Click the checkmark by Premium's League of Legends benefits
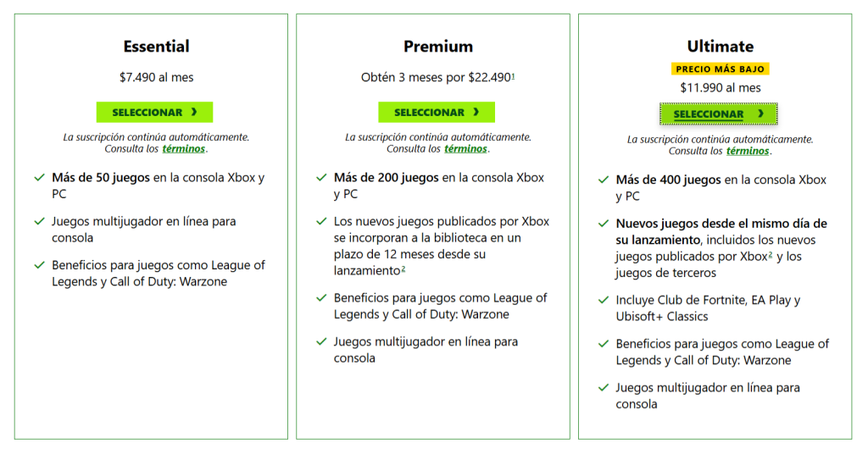The image size is (868, 449). [321, 298]
